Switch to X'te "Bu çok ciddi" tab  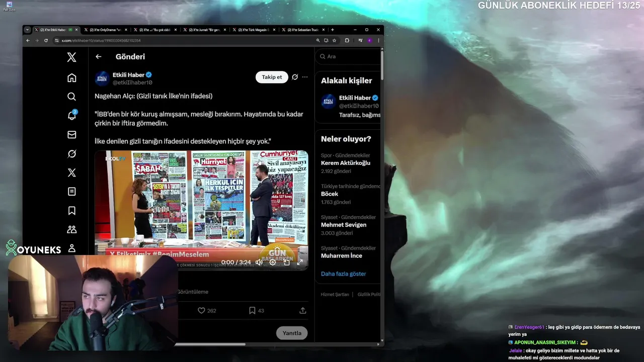155,30
